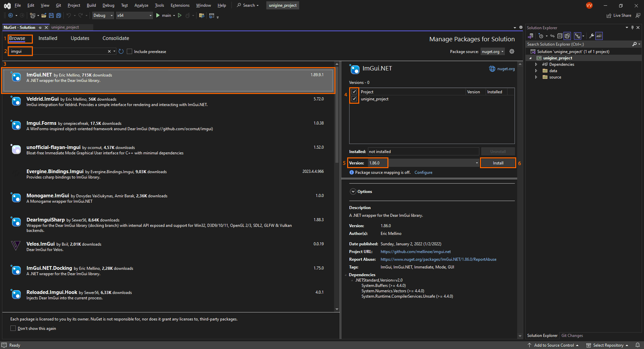Open the Extensions menu
This screenshot has width=644, height=349.
point(180,5)
